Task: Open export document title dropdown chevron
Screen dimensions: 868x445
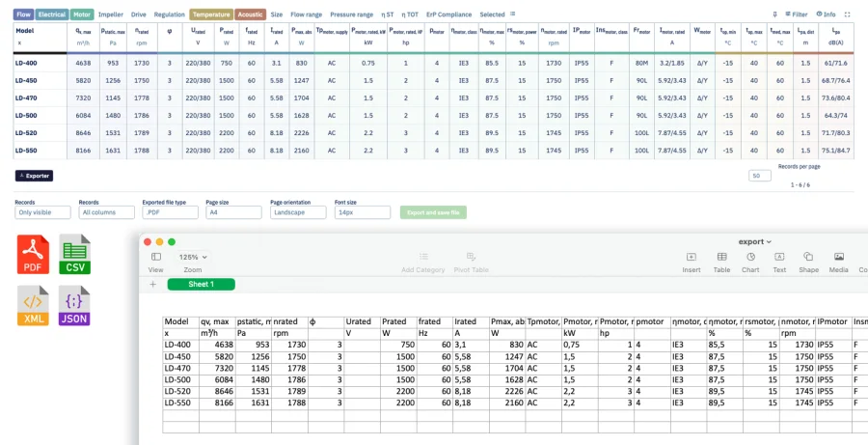Action: click(x=769, y=242)
